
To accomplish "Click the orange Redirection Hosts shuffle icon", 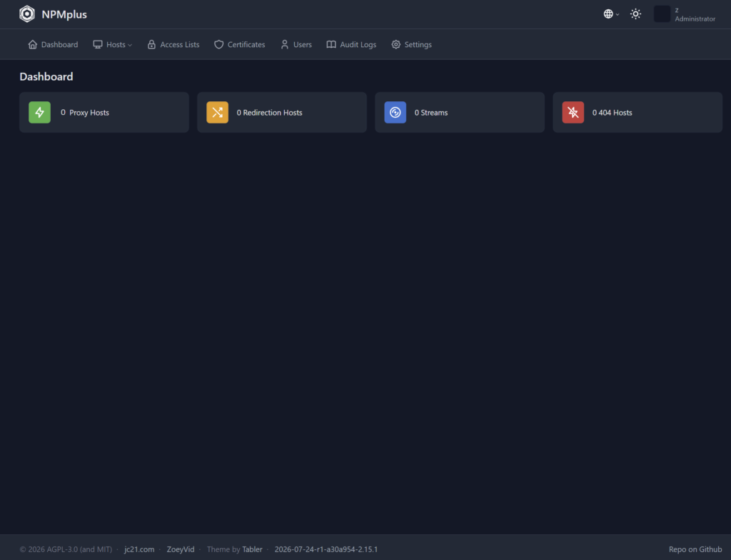I will [217, 112].
